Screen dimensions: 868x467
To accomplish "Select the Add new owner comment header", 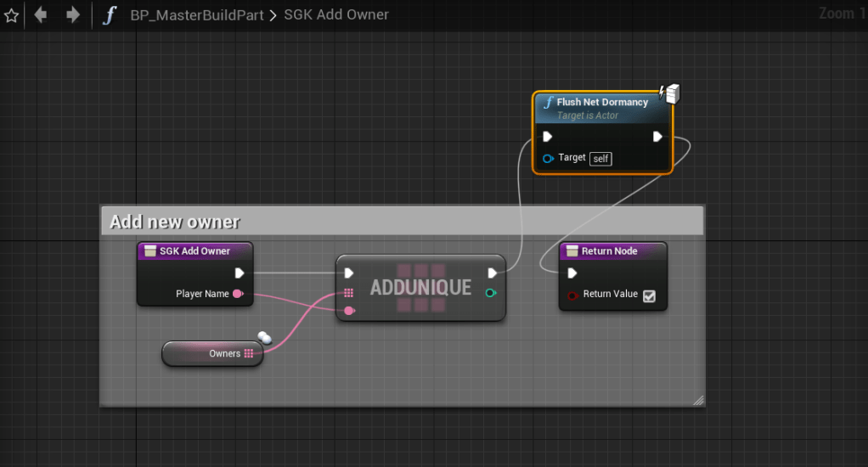I will [x=403, y=222].
